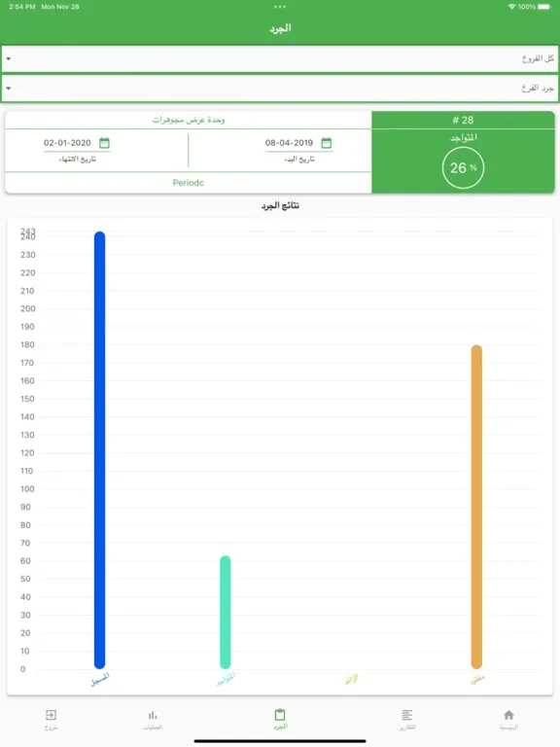Tap the 26 % circular progress indicator
The image size is (560, 747).
tap(463, 167)
